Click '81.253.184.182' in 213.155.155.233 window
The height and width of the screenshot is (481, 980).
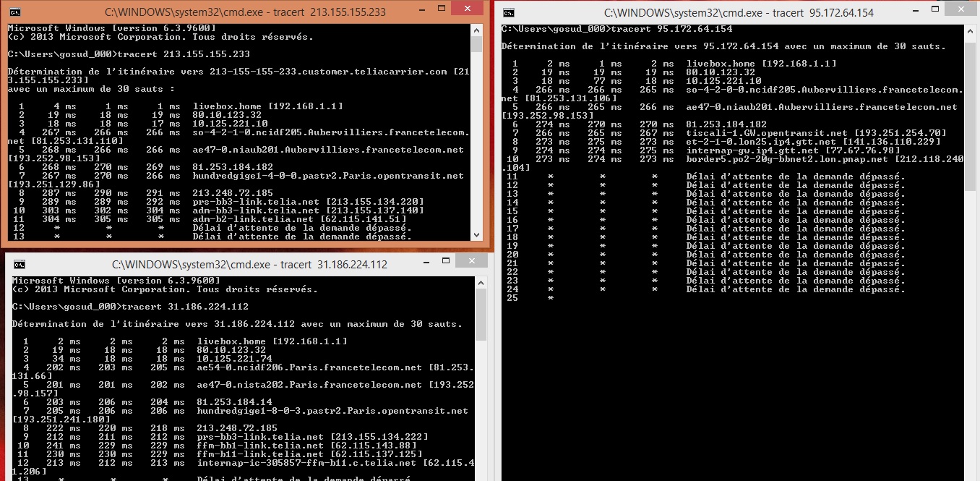tap(233, 167)
